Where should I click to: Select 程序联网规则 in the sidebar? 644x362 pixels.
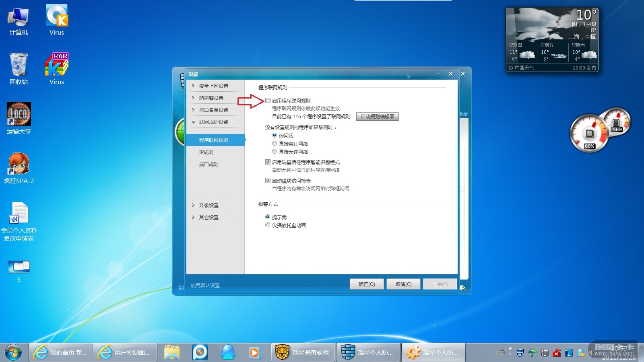(x=215, y=140)
